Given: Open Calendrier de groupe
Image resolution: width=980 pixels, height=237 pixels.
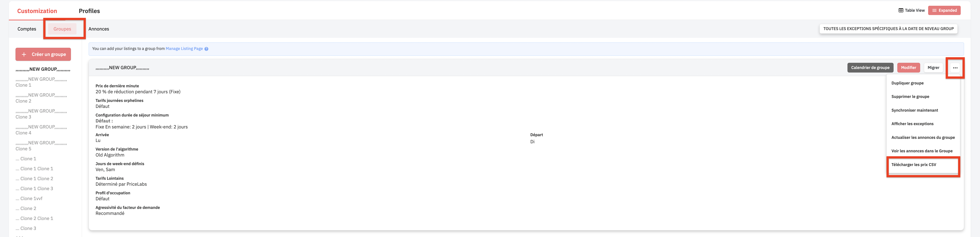Looking at the screenshot, I should [x=870, y=68].
